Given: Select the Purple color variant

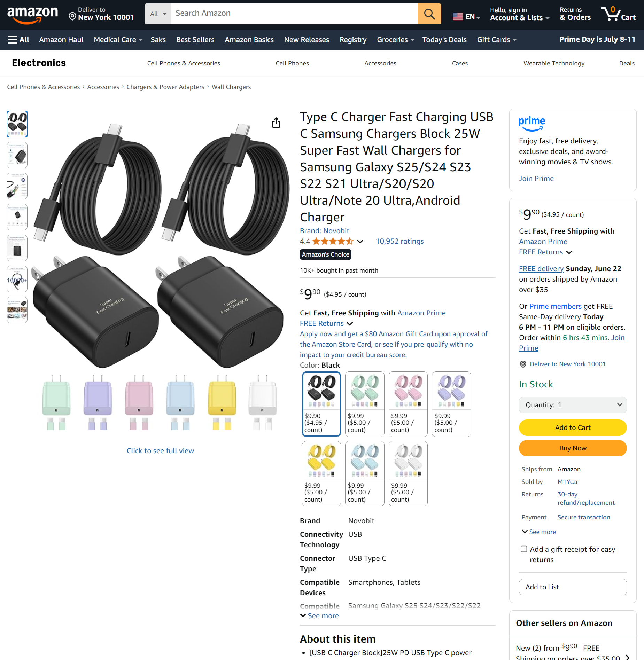Looking at the screenshot, I should pos(451,404).
